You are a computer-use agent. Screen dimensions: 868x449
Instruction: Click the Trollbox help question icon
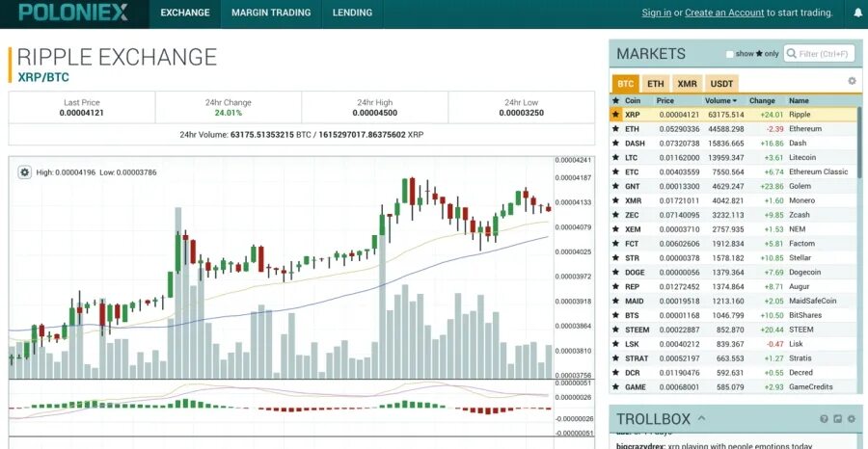824,419
